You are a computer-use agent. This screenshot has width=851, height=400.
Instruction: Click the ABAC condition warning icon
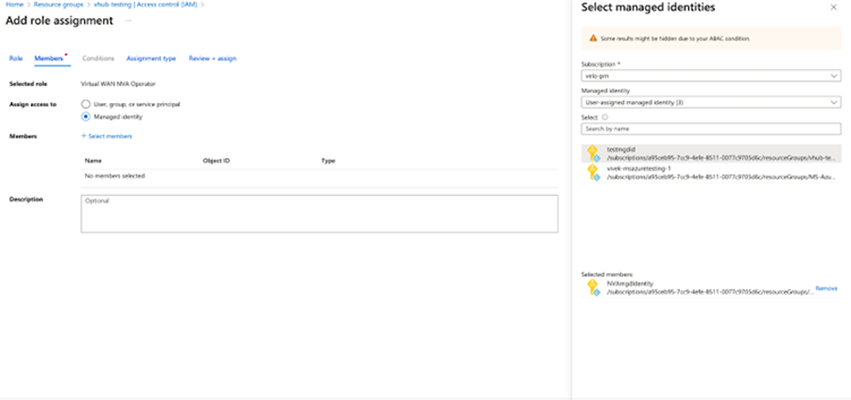coord(593,38)
